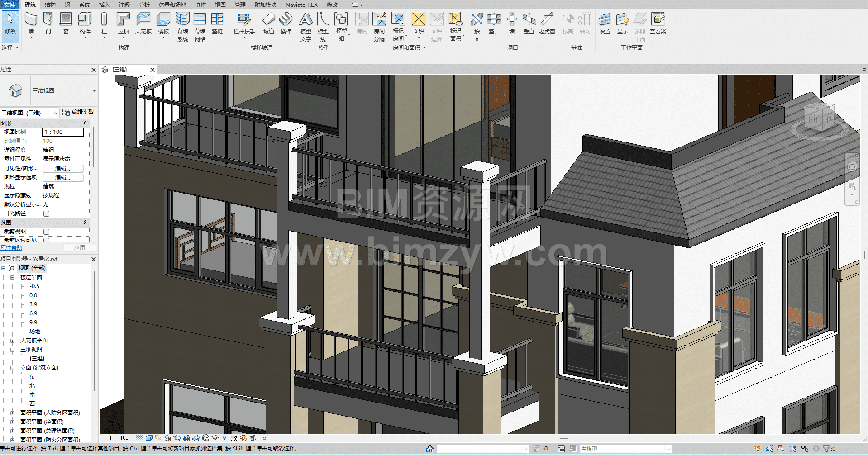
Task: Click the 显示 work plane icon
Action: coord(623,24)
